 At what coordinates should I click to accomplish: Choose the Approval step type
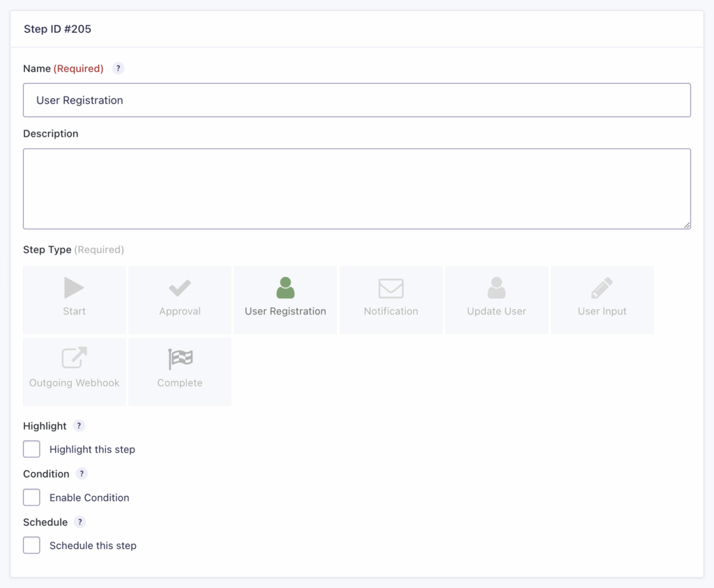[x=179, y=300]
